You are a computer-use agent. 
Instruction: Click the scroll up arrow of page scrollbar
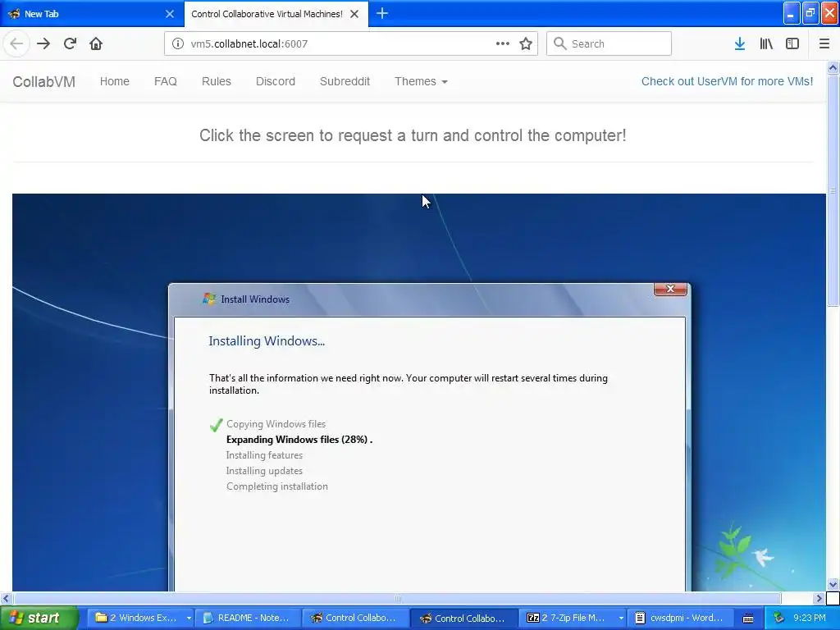833,67
